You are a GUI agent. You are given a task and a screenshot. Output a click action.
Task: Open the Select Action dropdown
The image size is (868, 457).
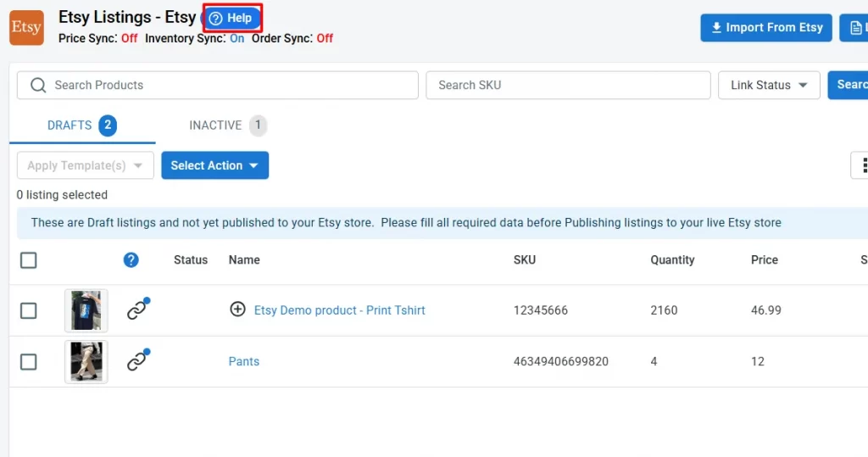point(214,165)
